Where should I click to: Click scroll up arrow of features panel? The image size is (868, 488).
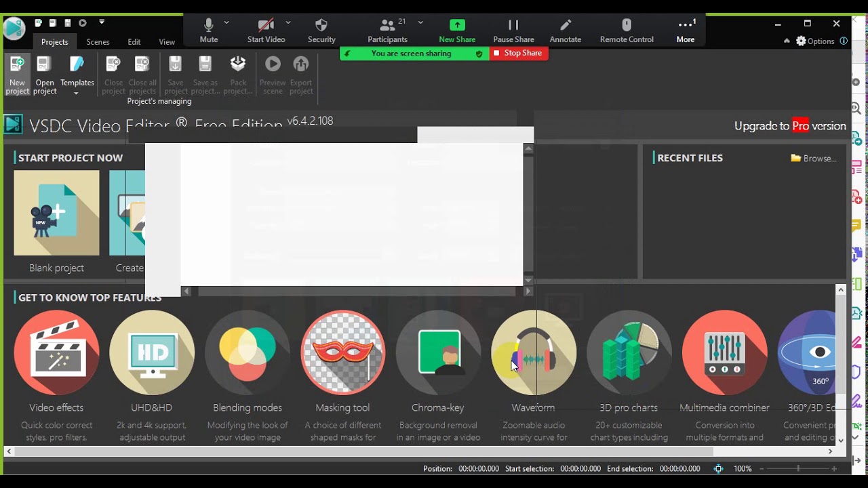(841, 290)
